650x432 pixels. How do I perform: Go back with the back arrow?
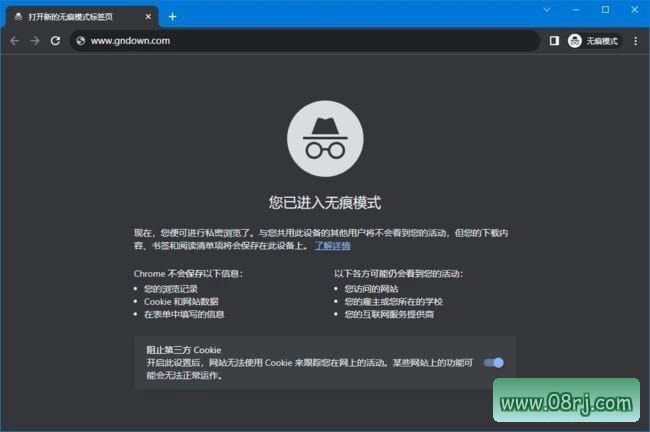coord(15,41)
